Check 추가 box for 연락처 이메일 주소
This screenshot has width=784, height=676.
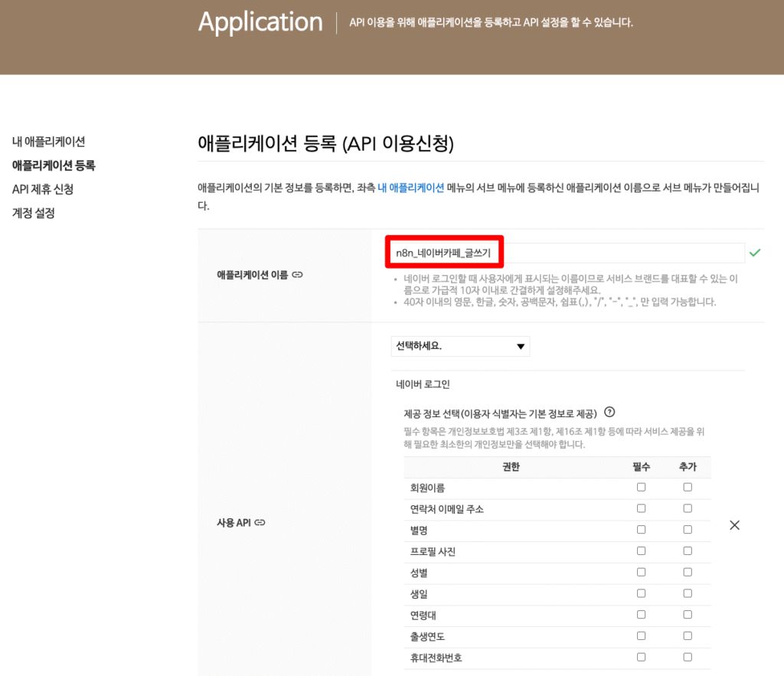click(x=688, y=508)
